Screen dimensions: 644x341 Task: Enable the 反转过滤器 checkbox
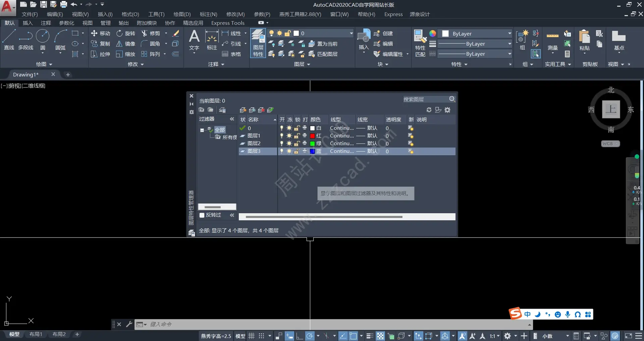click(x=202, y=215)
